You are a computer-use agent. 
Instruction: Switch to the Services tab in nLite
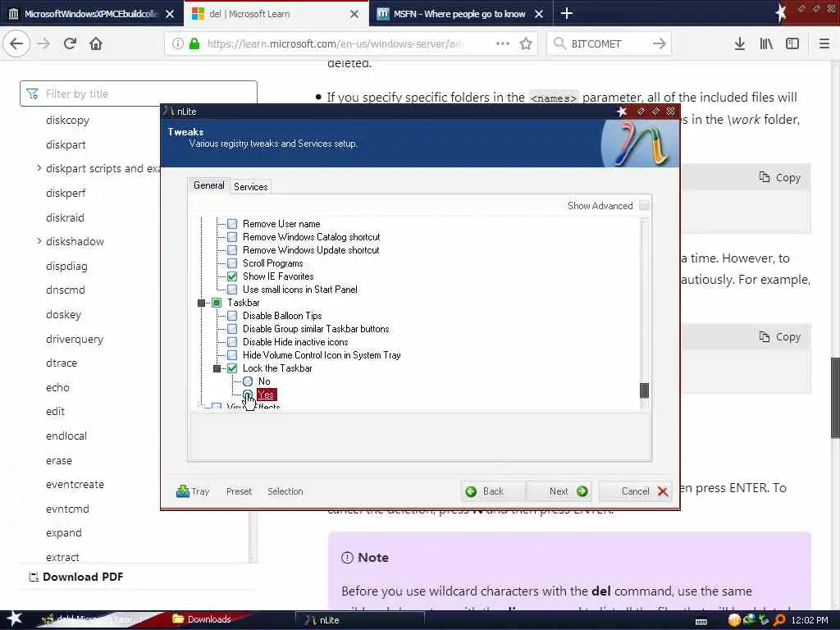(x=251, y=186)
